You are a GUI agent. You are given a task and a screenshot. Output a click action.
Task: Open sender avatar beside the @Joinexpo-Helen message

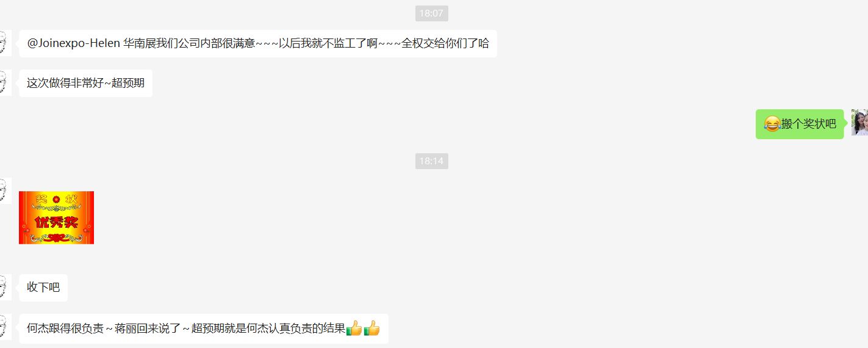click(5, 43)
